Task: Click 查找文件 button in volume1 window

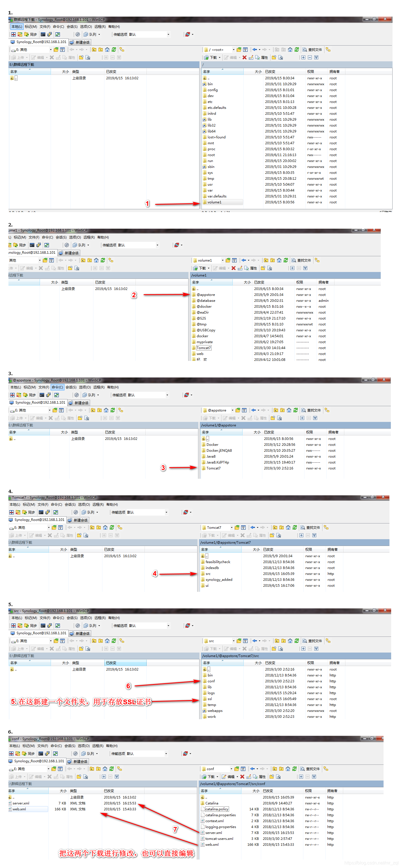Action: (301, 260)
